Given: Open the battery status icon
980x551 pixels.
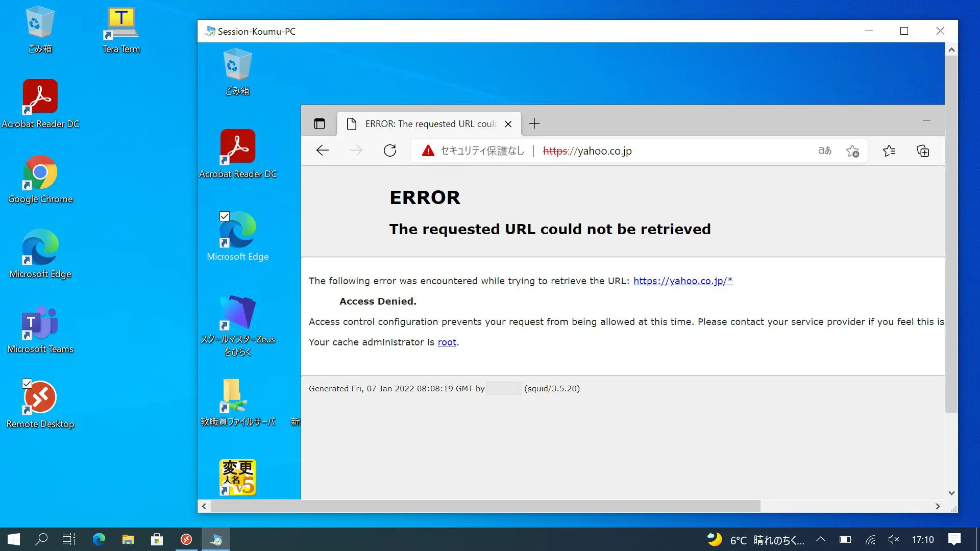Looking at the screenshot, I should coord(845,539).
